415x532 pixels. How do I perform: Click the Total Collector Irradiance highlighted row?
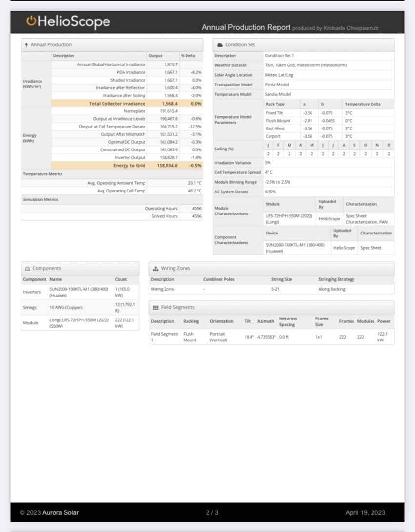coord(126,104)
